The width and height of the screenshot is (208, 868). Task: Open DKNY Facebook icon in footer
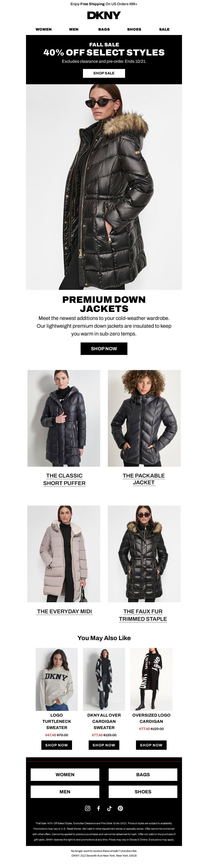98,808
